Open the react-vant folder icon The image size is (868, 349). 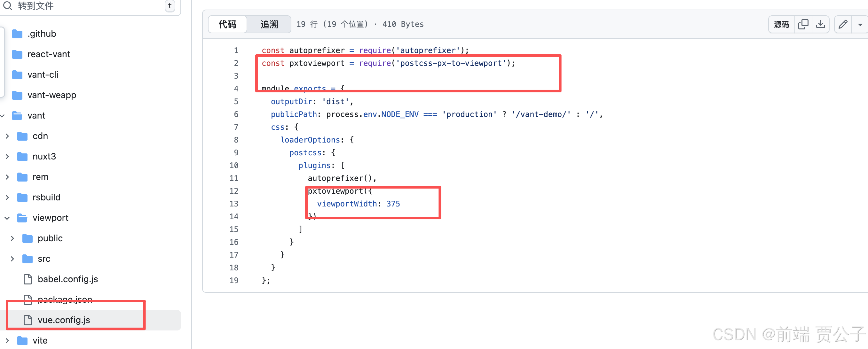click(17, 54)
